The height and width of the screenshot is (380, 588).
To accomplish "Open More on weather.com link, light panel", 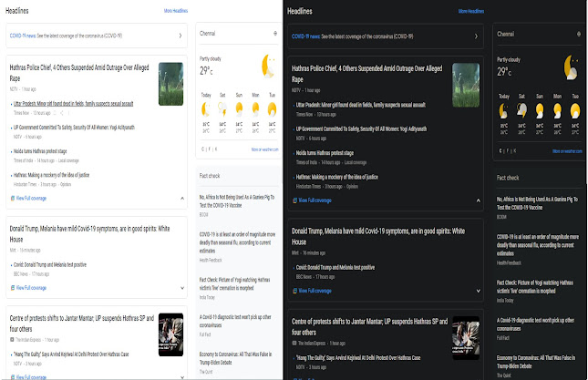I will point(264,149).
